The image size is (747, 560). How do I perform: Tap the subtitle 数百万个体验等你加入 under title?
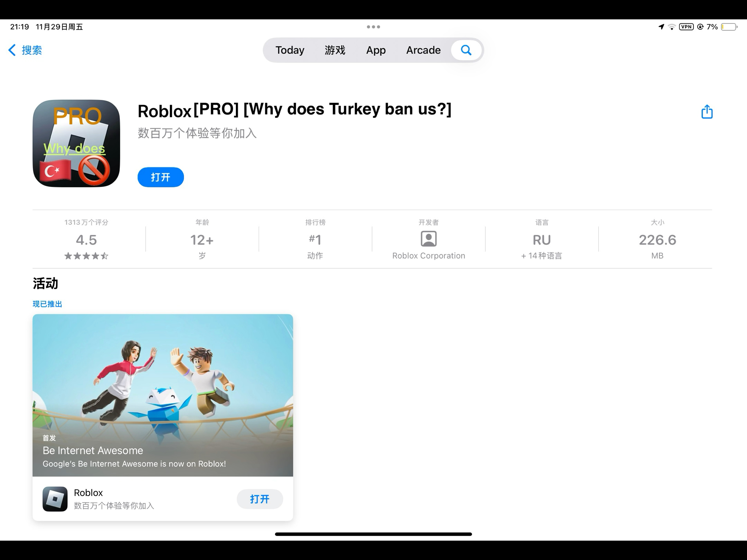click(x=197, y=133)
